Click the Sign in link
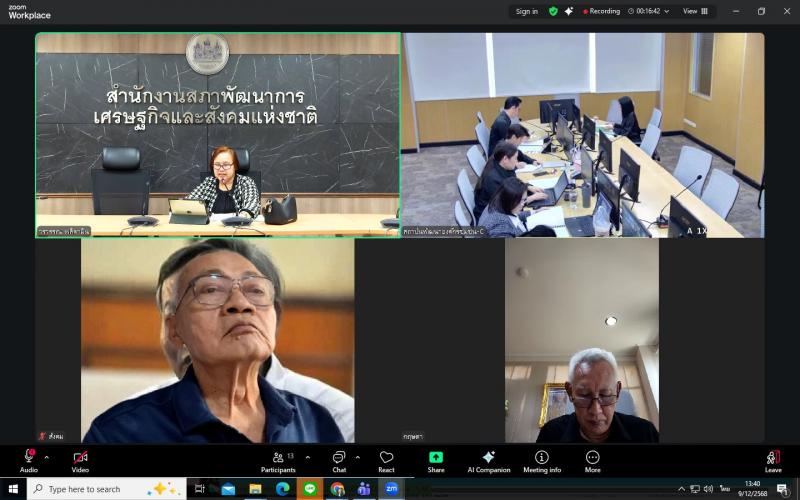The height and width of the screenshot is (500, 800). pyautogui.click(x=527, y=11)
